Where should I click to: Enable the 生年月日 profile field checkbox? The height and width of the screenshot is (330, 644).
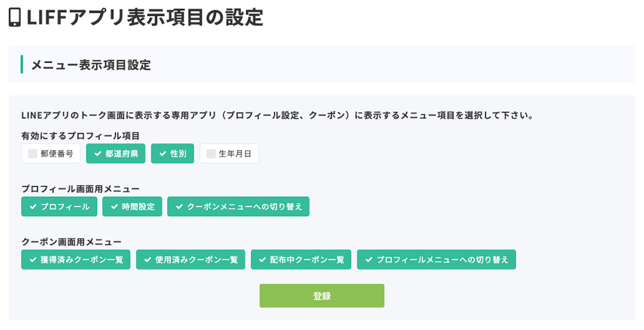click(x=229, y=154)
